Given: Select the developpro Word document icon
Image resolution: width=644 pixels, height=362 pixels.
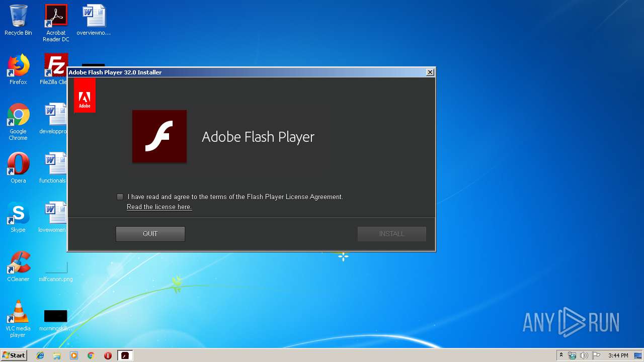Looking at the screenshot, I should tap(53, 119).
